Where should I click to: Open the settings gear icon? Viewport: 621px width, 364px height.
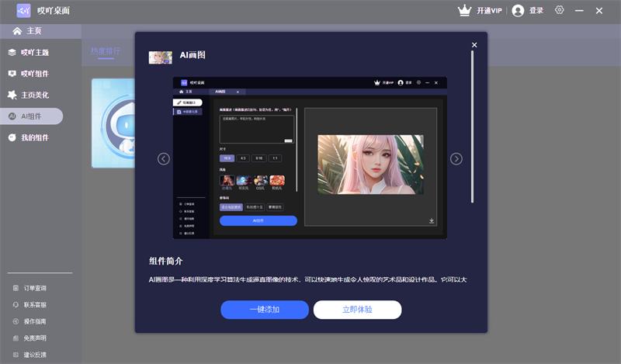(559, 10)
